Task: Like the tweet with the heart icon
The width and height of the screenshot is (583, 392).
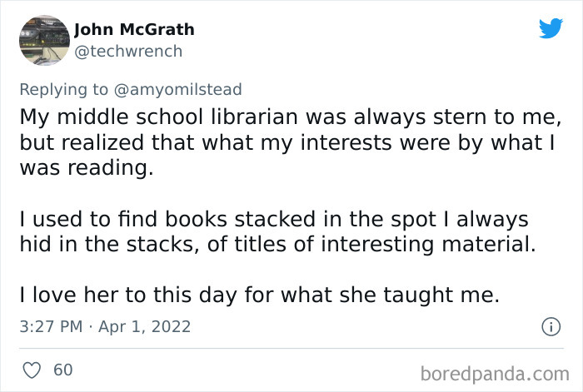Action: point(30,369)
